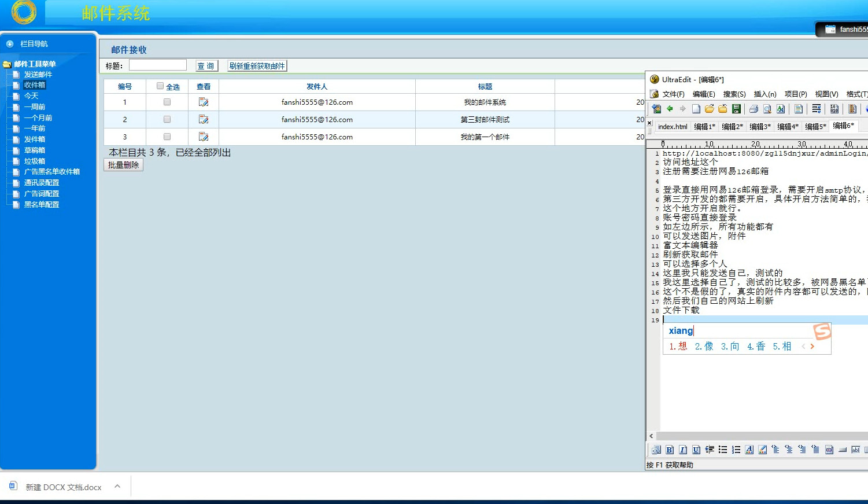Image resolution: width=868 pixels, height=504 pixels.
Task: Open 广告黑名单收件箱 in the sidebar
Action: click(x=51, y=172)
